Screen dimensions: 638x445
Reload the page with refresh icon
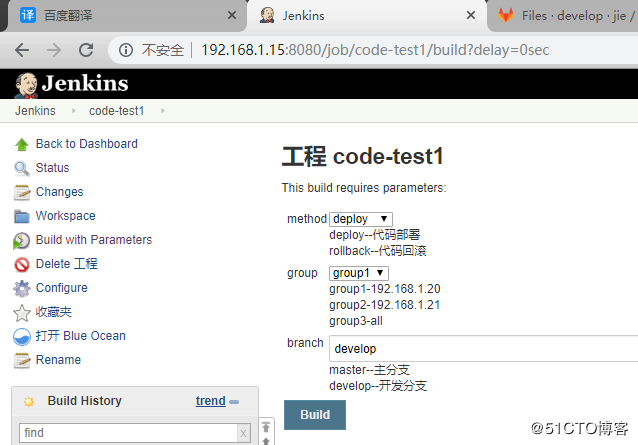[x=86, y=50]
